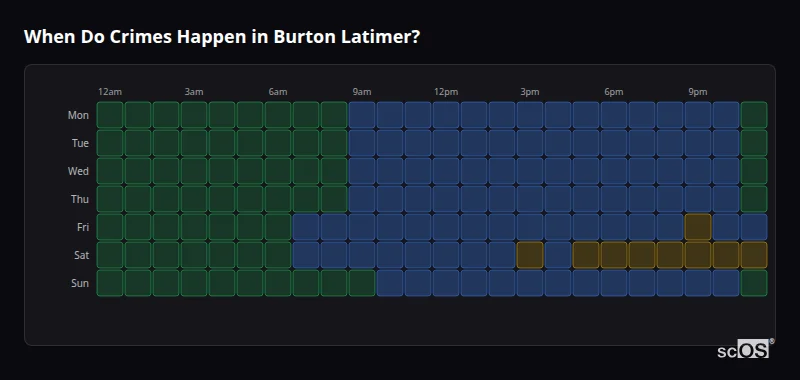Click the 6pm column header
Image resolution: width=800 pixels, height=380 pixels.
614,92
